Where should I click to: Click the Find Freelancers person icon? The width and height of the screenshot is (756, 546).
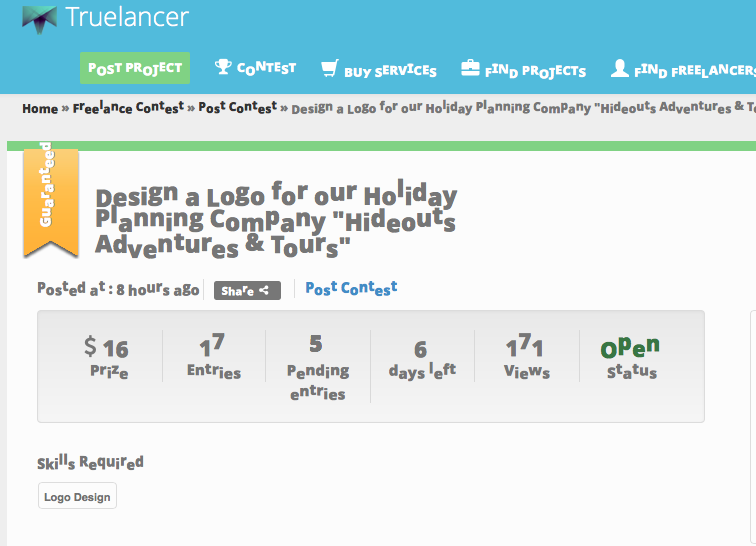620,68
